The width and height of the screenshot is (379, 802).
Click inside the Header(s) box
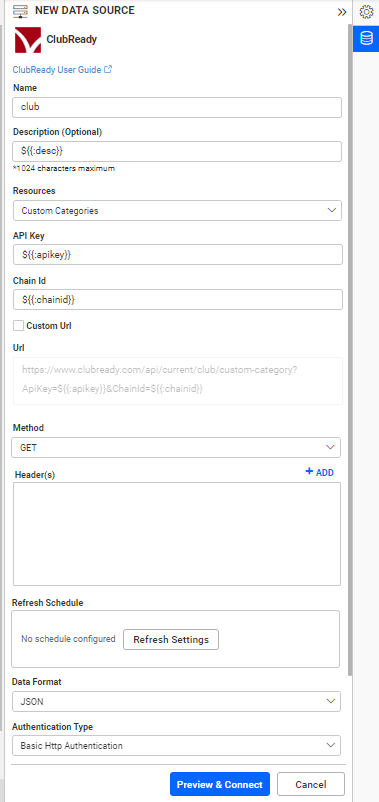tap(176, 534)
